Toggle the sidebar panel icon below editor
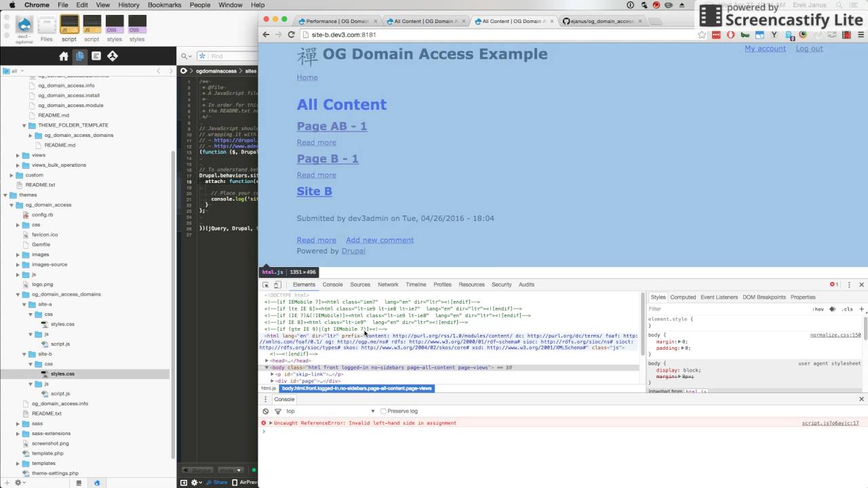 [183, 483]
